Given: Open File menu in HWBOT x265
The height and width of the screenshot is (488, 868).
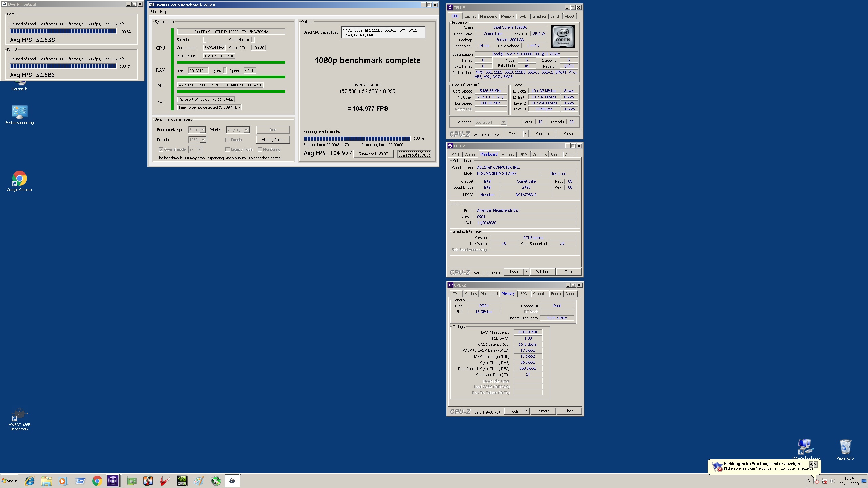Looking at the screenshot, I should (x=153, y=12).
